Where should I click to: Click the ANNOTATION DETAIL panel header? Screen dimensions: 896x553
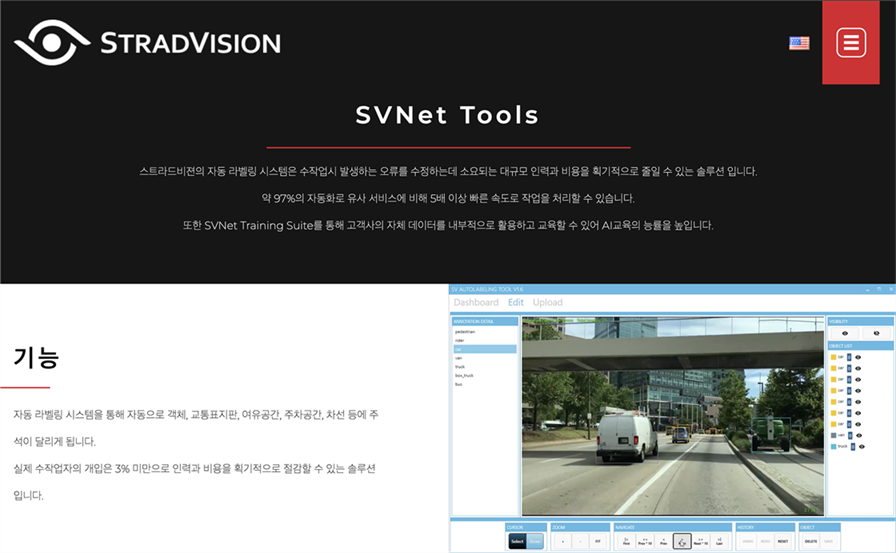(485, 322)
